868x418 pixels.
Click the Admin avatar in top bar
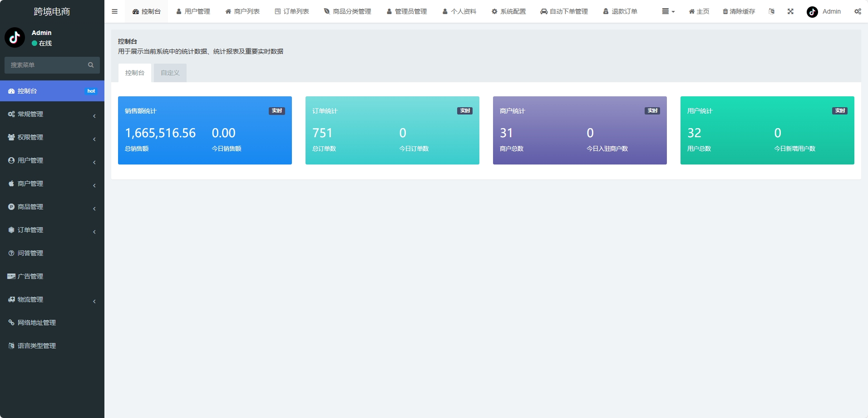(812, 12)
